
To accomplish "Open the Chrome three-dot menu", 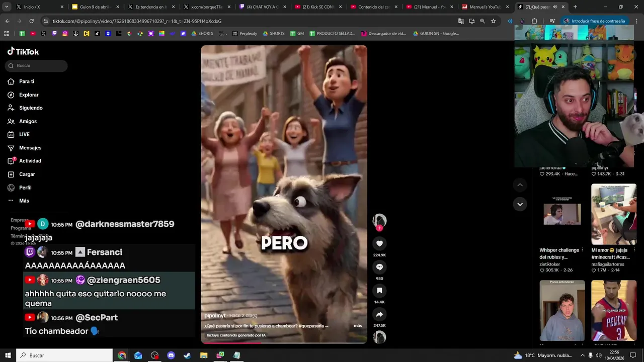I will coord(636,21).
